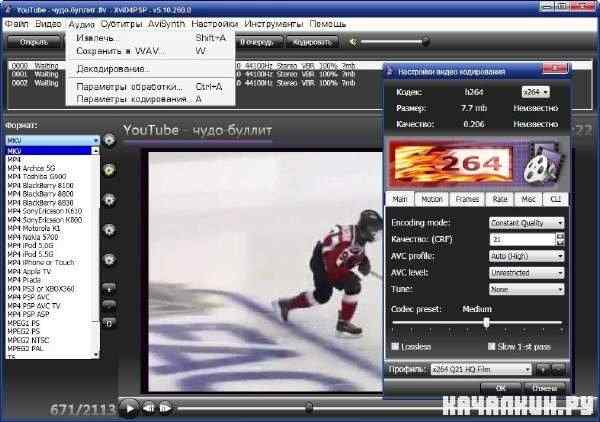Viewport: 600px width, 422px height.
Task: Open the Помощь menu
Action: pyautogui.click(x=328, y=24)
